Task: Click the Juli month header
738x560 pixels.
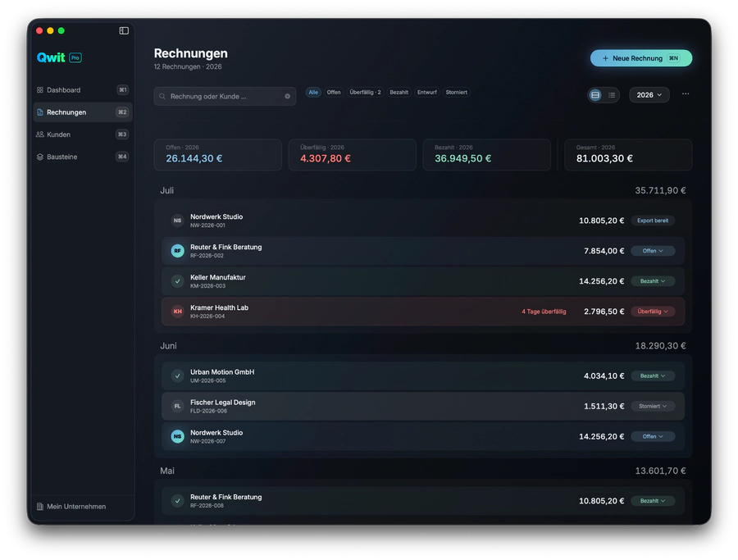Action: pos(166,190)
